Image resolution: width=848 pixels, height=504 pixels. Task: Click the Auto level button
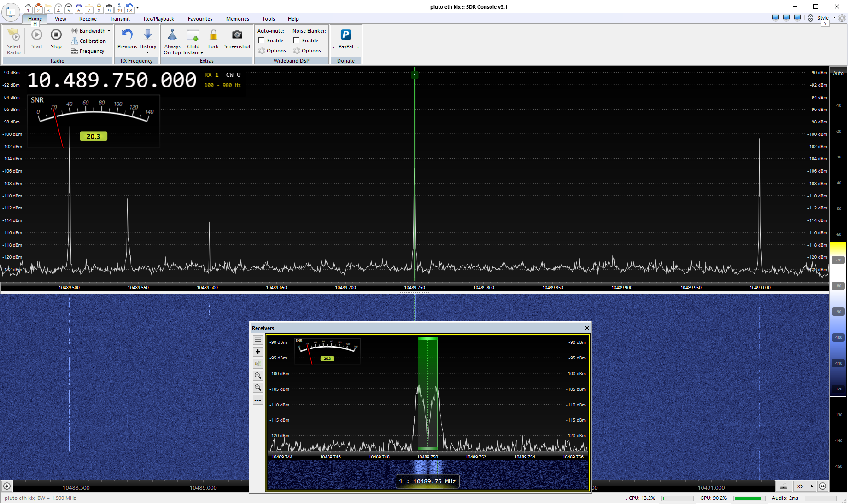[838, 73]
